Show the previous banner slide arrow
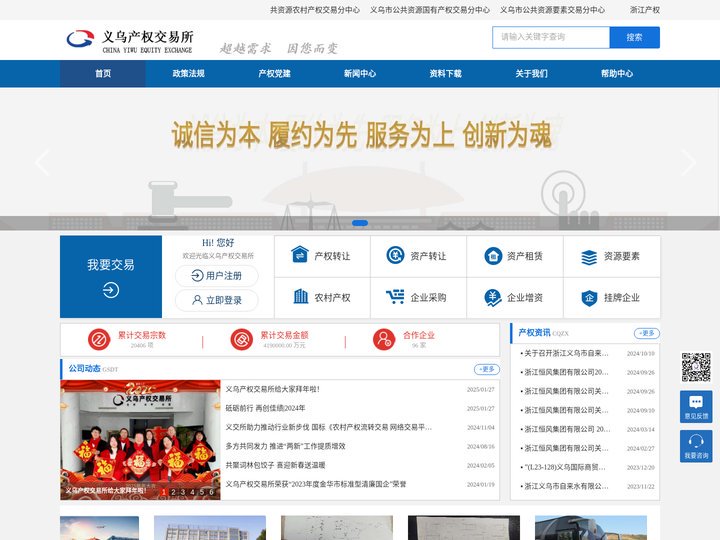The image size is (720, 540). pos(42,162)
